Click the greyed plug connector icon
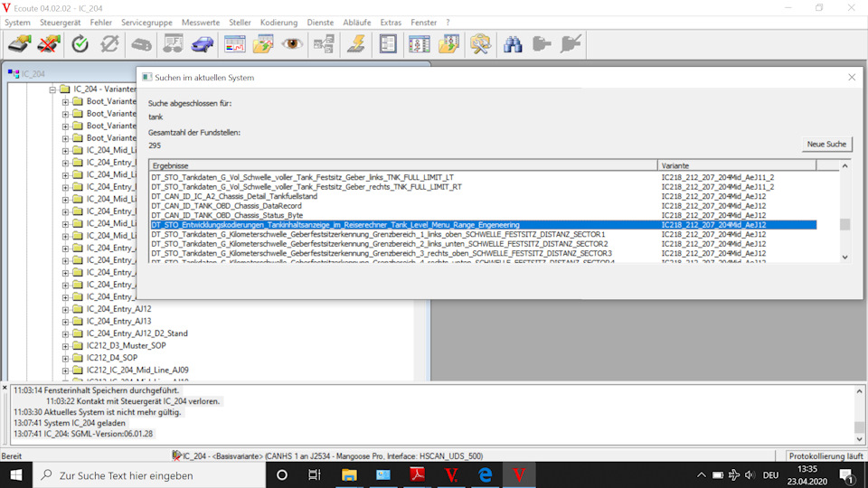The width and height of the screenshot is (868, 488). [x=542, y=43]
